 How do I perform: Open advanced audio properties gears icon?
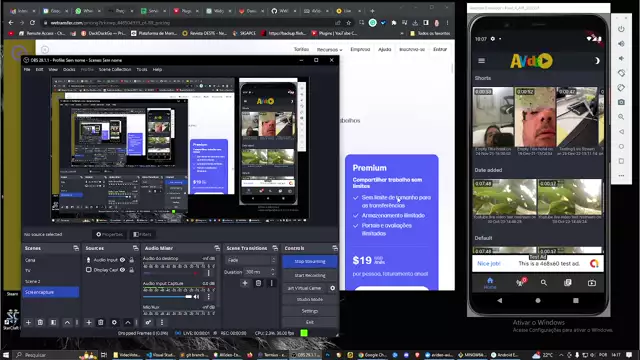click(x=148, y=322)
